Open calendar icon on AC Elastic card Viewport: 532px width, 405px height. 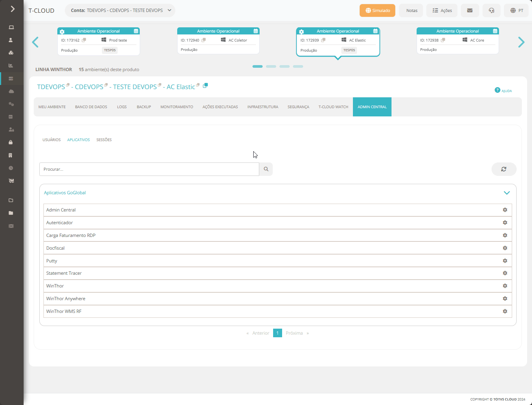[x=375, y=31]
